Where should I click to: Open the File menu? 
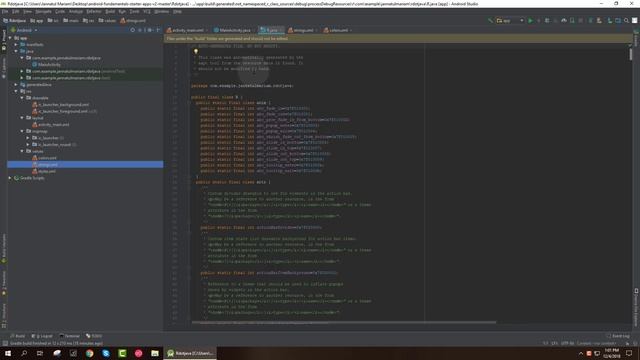[x=5, y=11]
